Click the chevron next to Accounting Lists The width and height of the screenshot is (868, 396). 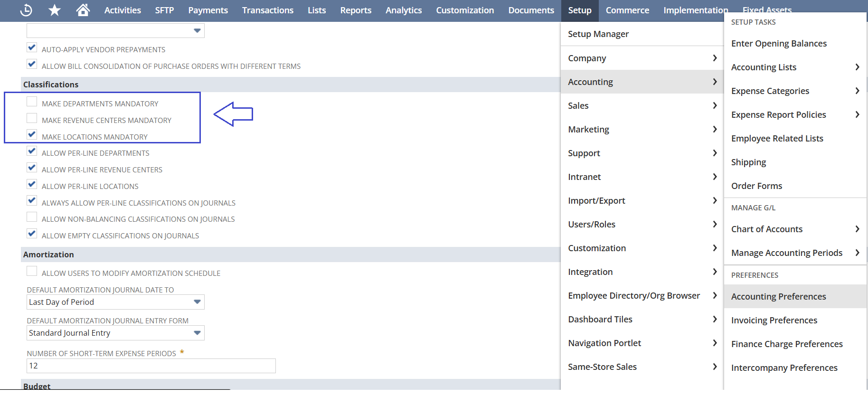pyautogui.click(x=857, y=67)
